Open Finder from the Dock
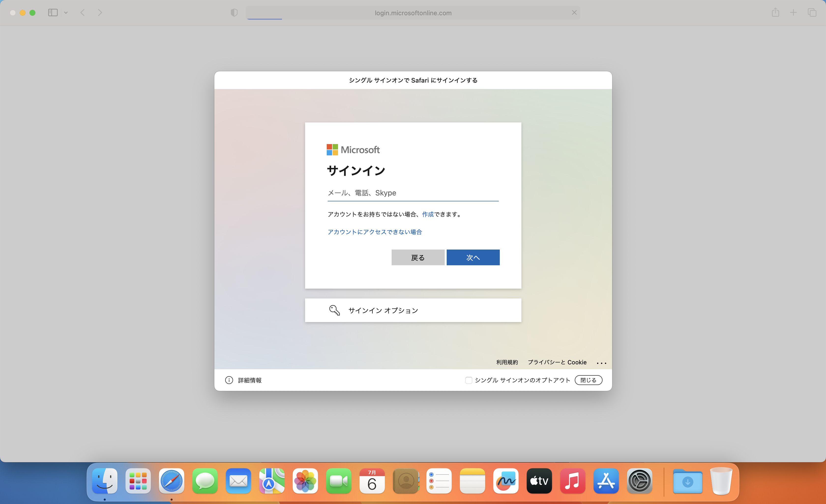826x504 pixels. coord(104,481)
